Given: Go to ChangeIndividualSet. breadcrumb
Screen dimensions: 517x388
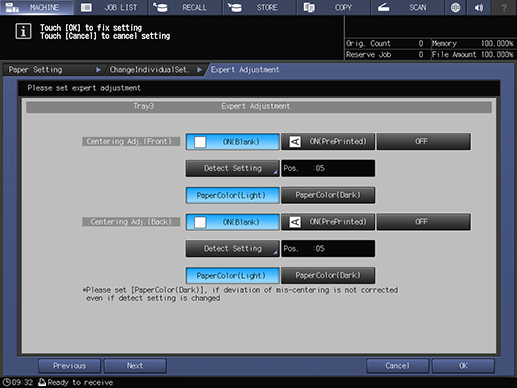Looking at the screenshot, I should pos(155,70).
